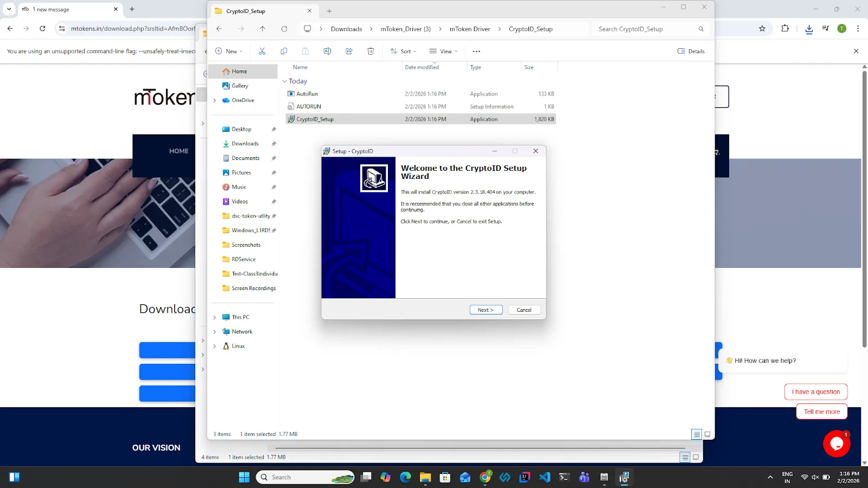
Task: Click the Windows Start button in taskbar
Action: tap(244, 477)
